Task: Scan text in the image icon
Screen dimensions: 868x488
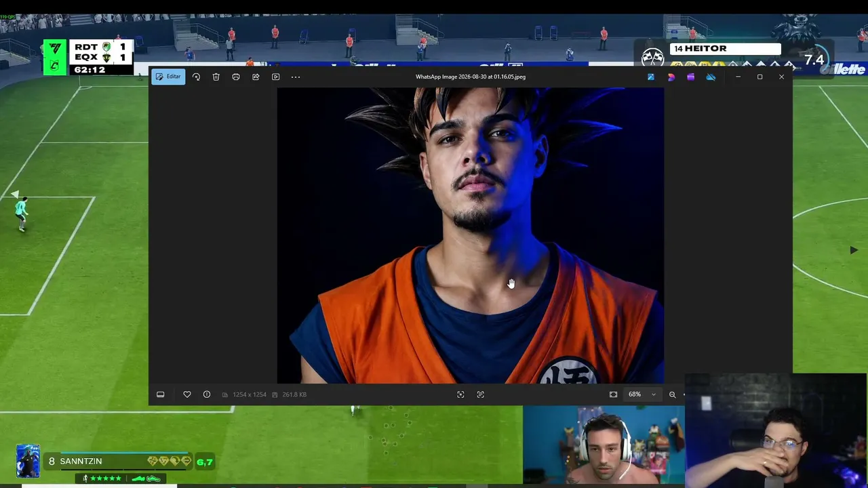Action: click(x=481, y=394)
